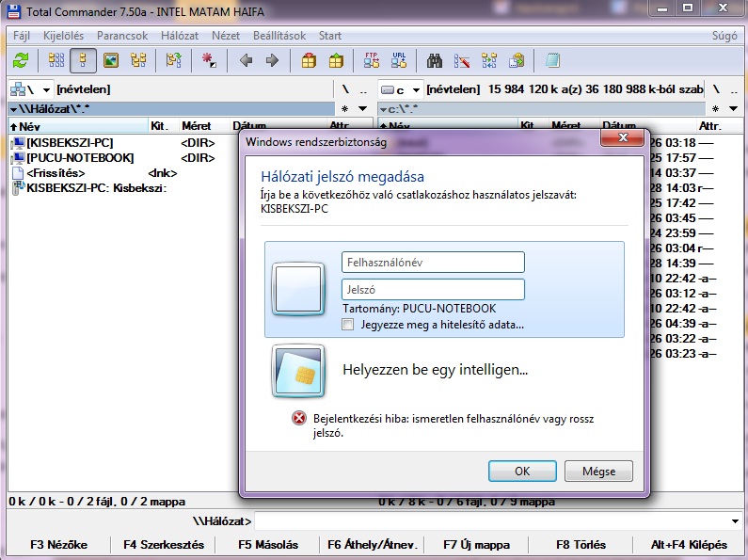Expand right panel directory history arrow
Screen dimensions: 748x560
pos(734,109)
